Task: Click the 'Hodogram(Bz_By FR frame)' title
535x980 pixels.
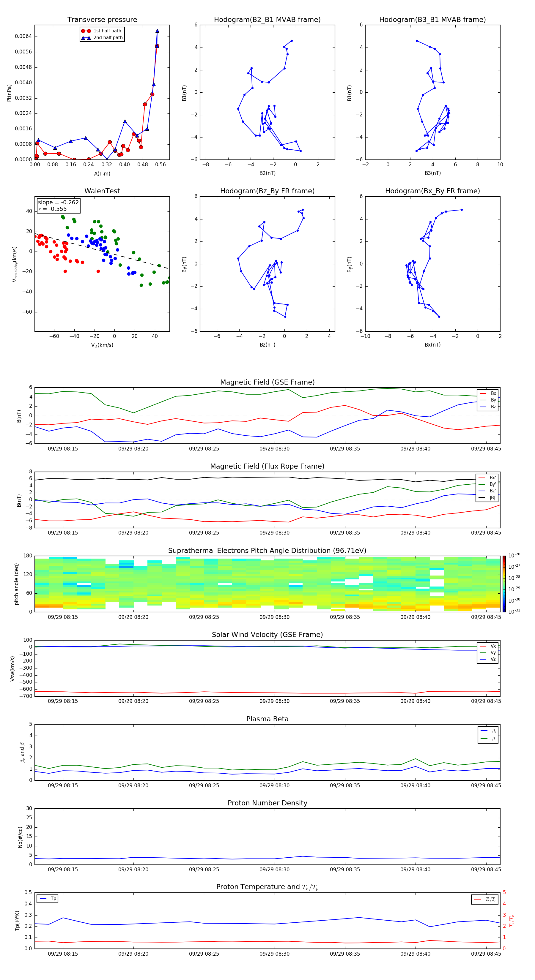Action: pyautogui.click(x=267, y=191)
